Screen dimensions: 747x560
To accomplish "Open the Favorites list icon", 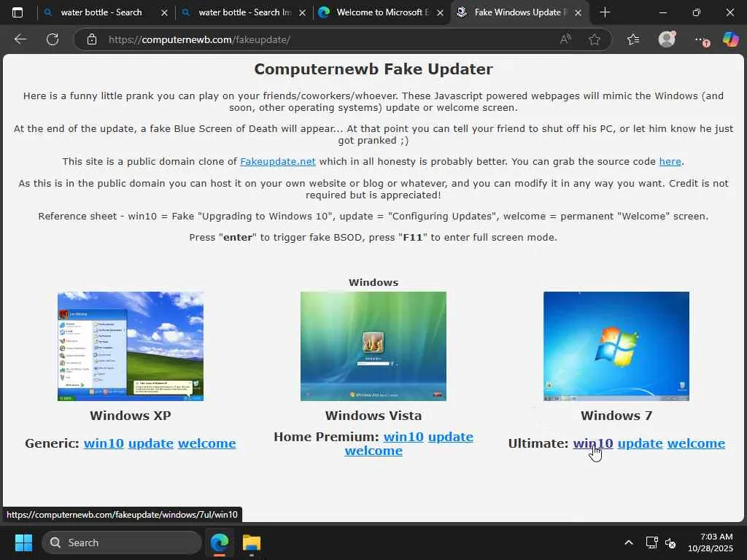I will (633, 39).
